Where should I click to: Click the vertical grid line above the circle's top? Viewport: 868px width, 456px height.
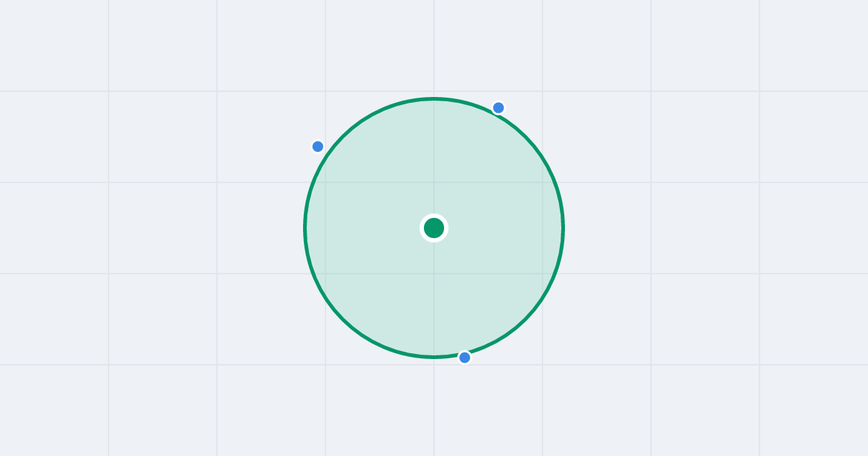[x=434, y=47]
